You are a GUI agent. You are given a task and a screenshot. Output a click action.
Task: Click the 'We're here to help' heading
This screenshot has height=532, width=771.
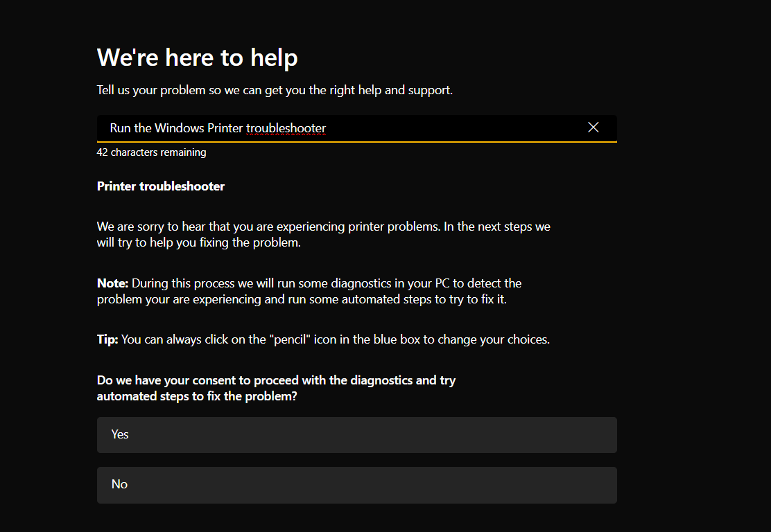pos(197,57)
